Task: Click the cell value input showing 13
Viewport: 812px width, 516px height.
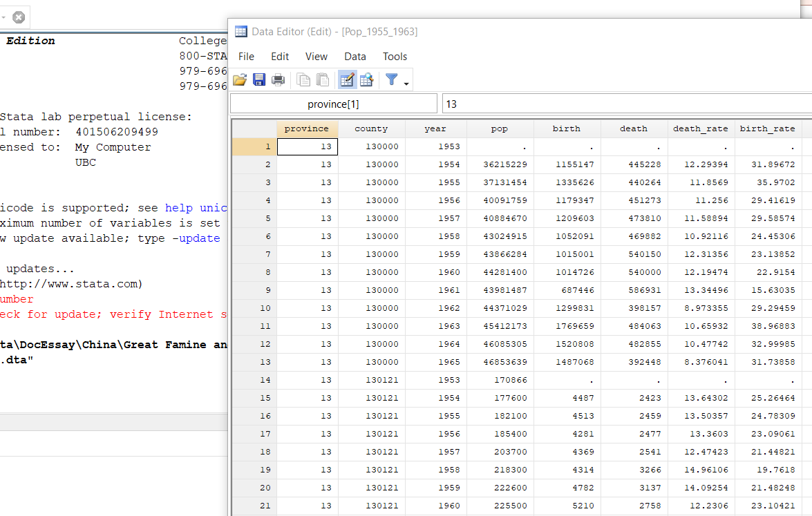Action: click(x=625, y=104)
